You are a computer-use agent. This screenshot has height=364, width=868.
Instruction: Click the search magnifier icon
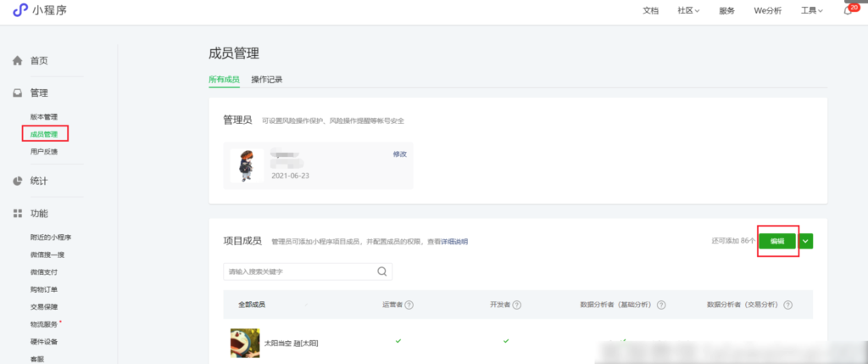(381, 272)
